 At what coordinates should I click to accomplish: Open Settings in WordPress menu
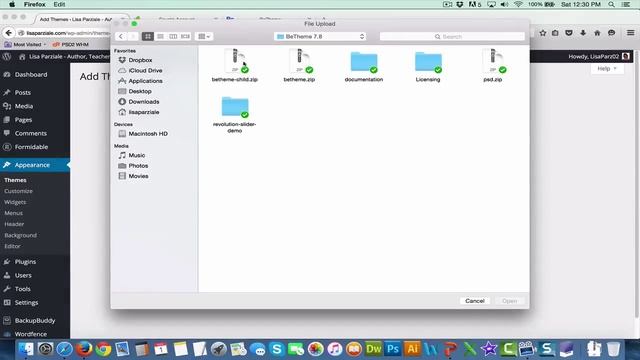[x=26, y=302]
